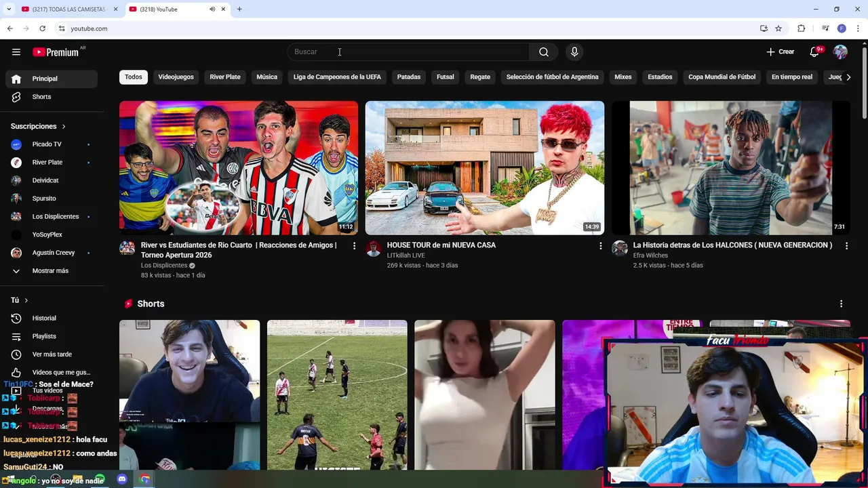Open Picado TV subscription

[52, 144]
